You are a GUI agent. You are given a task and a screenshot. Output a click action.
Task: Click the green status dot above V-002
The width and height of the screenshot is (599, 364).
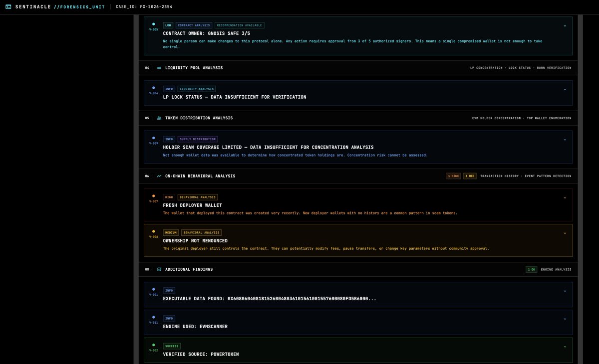coord(153,345)
